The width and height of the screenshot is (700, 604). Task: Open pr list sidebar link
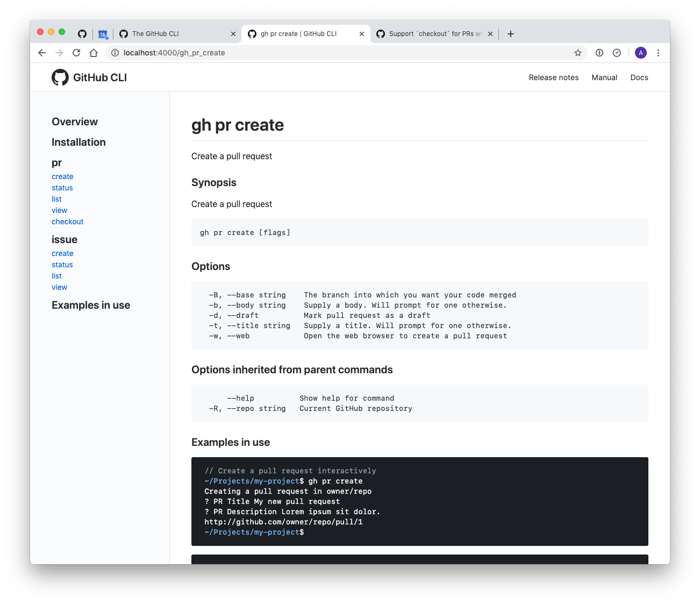[56, 199]
